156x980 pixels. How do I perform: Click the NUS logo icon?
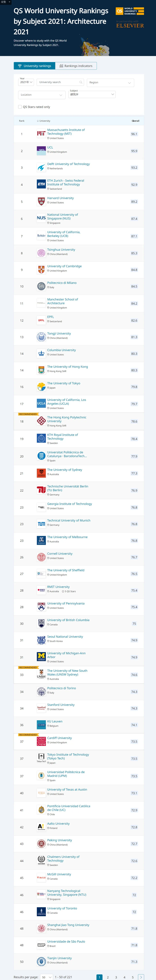[x=41, y=218]
